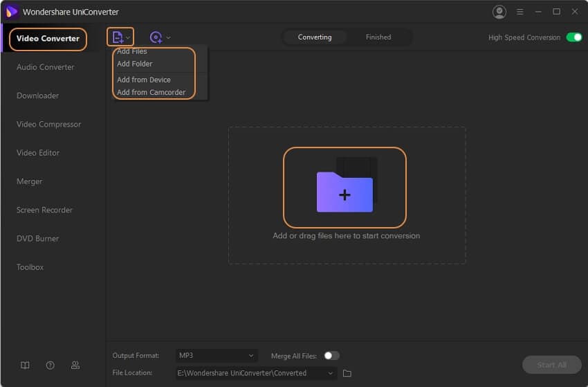Viewport: 588px width, 387px height.
Task: Click the community users icon
Action: click(x=75, y=366)
